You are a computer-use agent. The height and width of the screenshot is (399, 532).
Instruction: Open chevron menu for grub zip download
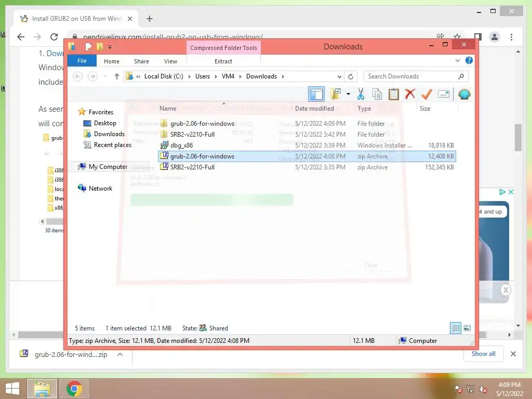[120, 354]
